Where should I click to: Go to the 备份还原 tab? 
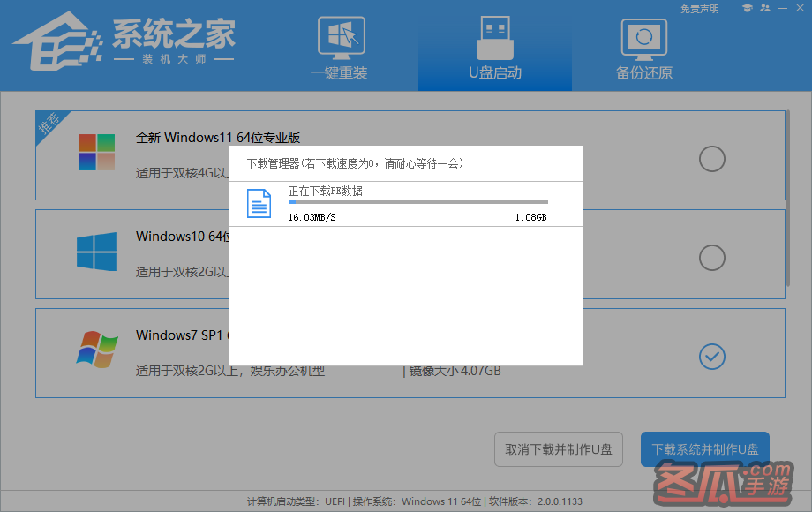[x=643, y=48]
